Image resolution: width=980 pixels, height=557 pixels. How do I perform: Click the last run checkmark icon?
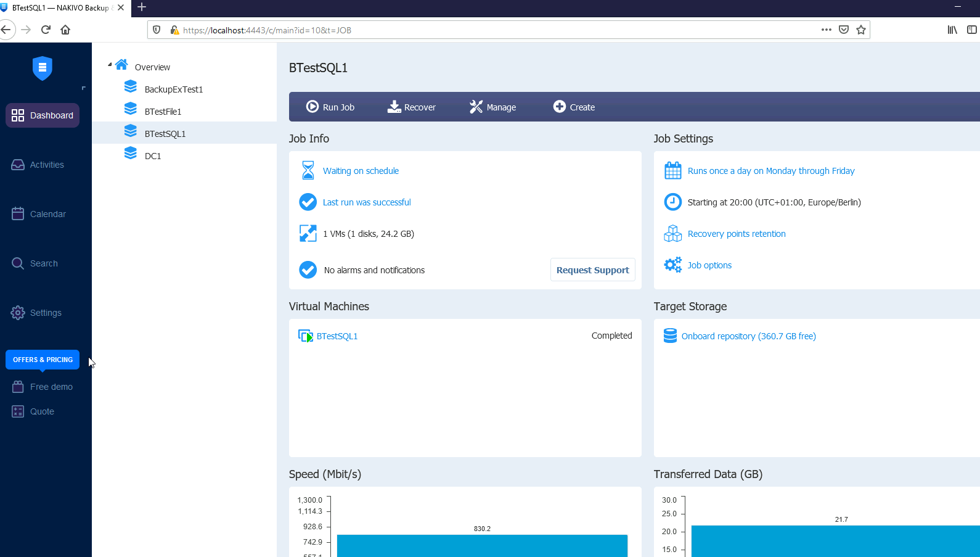pos(308,202)
